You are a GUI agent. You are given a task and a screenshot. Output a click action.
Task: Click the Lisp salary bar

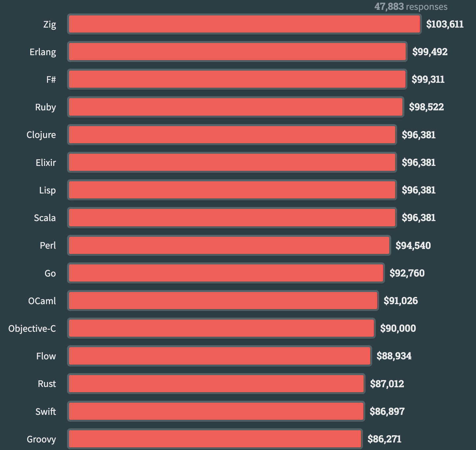tap(232, 190)
